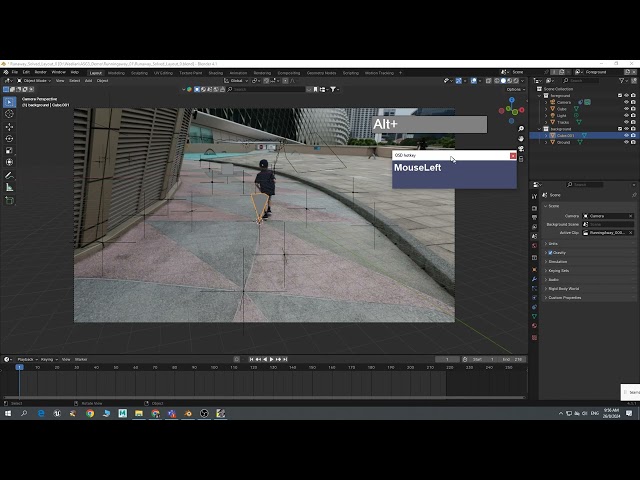Screen dimensions: 640x480
Task: Toggle snapping magnet in header
Action: 267,81
